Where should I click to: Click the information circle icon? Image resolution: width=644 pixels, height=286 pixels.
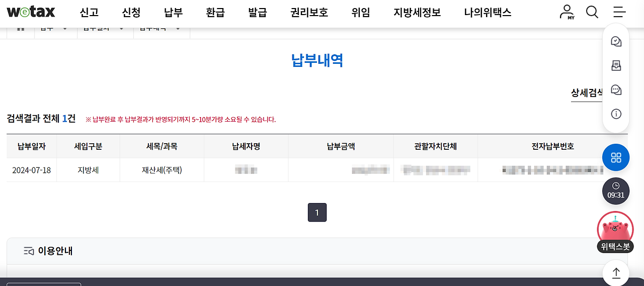[616, 114]
